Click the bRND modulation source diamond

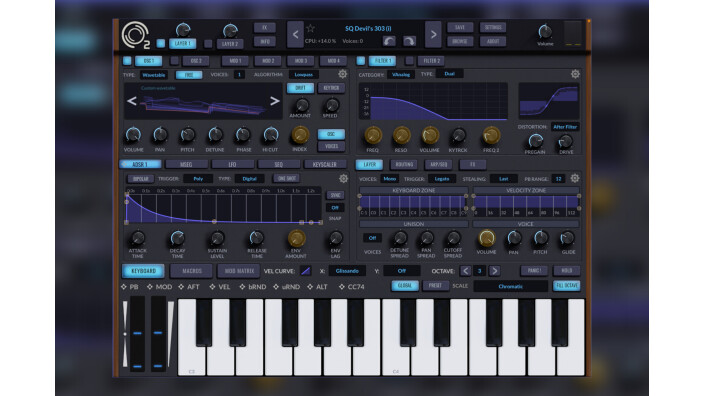242,286
